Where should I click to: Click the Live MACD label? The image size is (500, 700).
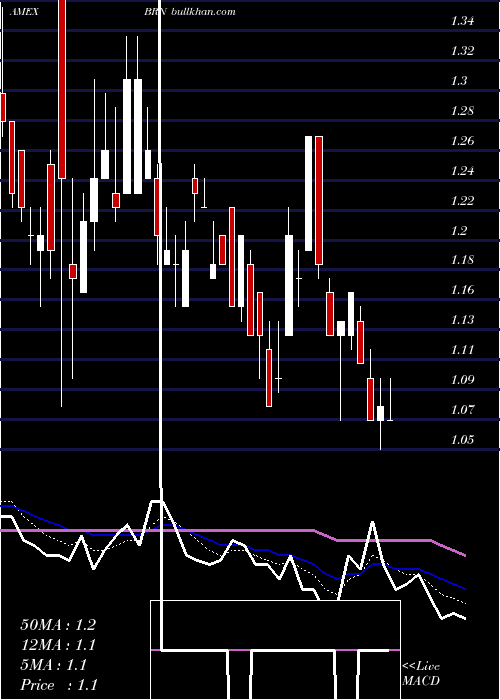point(421,673)
